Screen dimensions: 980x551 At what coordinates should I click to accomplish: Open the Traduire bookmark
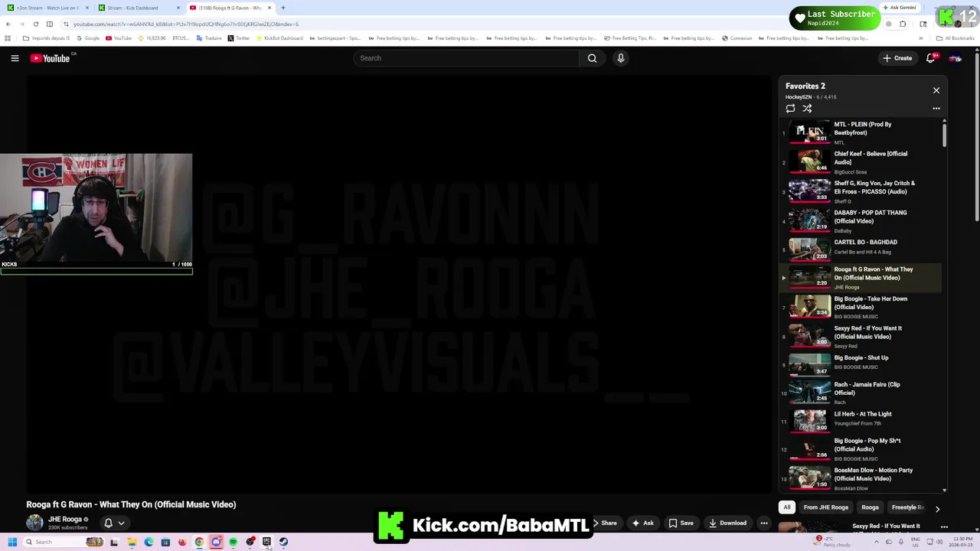click(x=209, y=38)
